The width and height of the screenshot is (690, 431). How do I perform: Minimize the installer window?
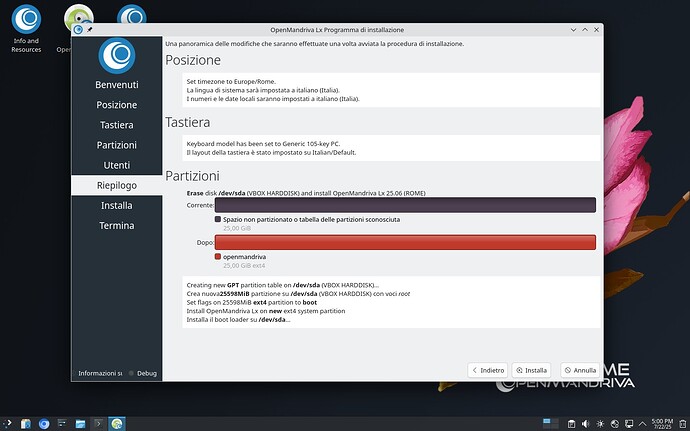(x=573, y=29)
